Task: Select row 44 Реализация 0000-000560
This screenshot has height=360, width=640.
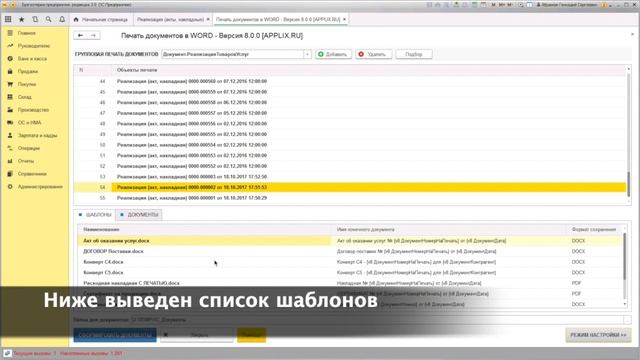Action: pos(350,81)
